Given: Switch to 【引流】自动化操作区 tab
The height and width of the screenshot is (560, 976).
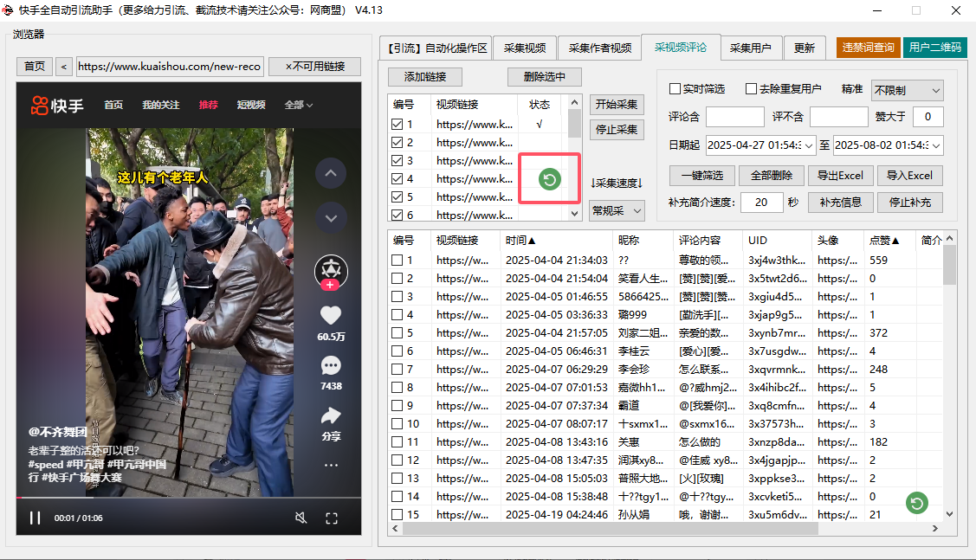Looking at the screenshot, I should pos(436,48).
